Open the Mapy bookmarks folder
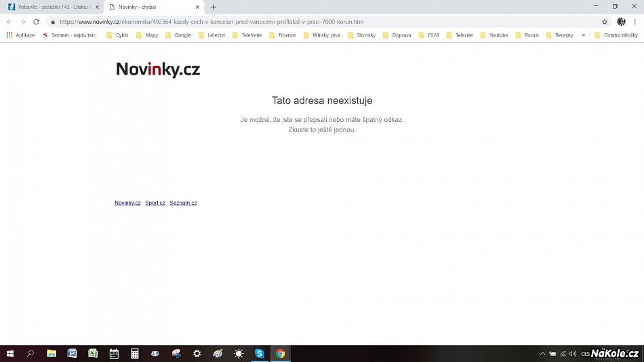The height and width of the screenshot is (362, 644). (147, 35)
